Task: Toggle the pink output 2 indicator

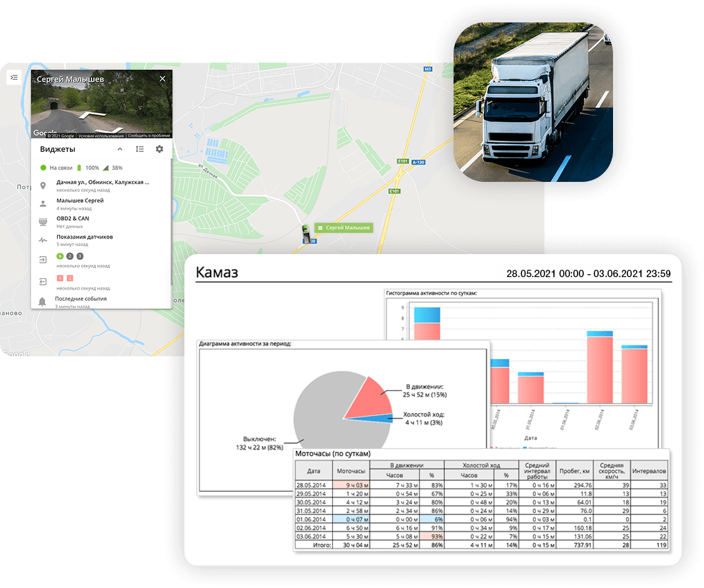Action: (70, 278)
